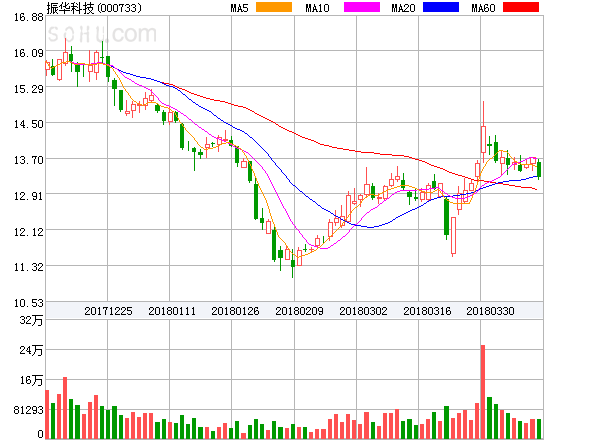Click the 10.53 price axis label

29,303
